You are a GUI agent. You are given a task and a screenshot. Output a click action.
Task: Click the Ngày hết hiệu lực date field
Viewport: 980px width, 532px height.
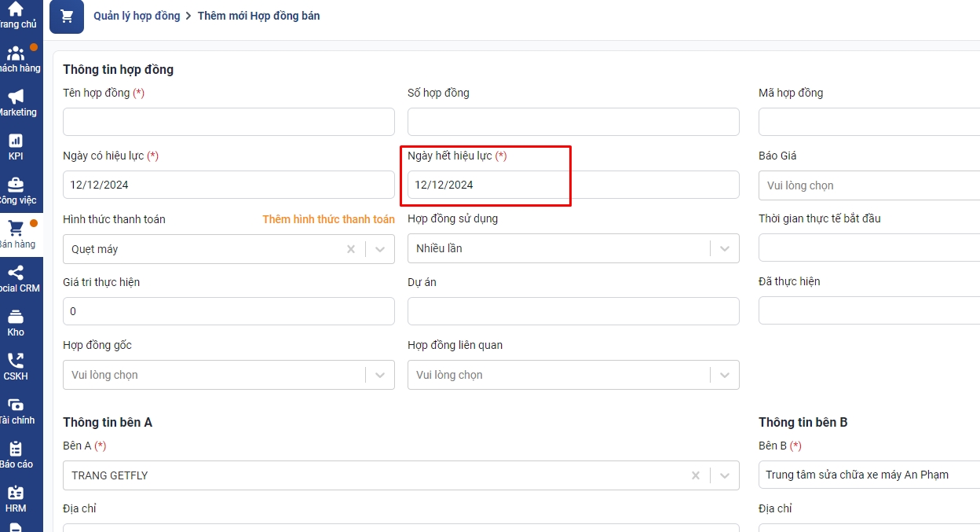(572, 185)
